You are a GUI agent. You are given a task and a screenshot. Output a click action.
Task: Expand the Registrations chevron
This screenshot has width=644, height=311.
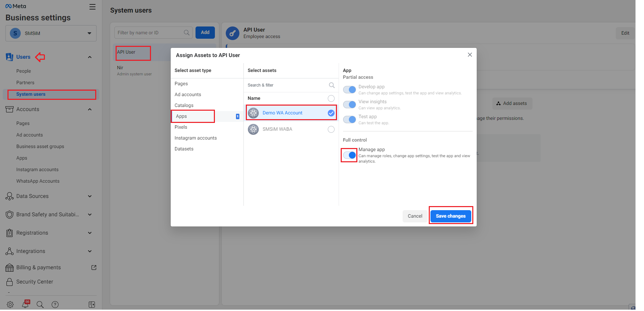tap(90, 233)
